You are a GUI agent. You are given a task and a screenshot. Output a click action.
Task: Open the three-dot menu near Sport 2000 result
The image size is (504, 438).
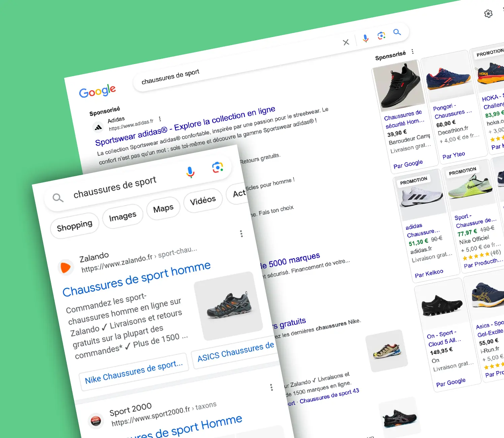[272, 387]
